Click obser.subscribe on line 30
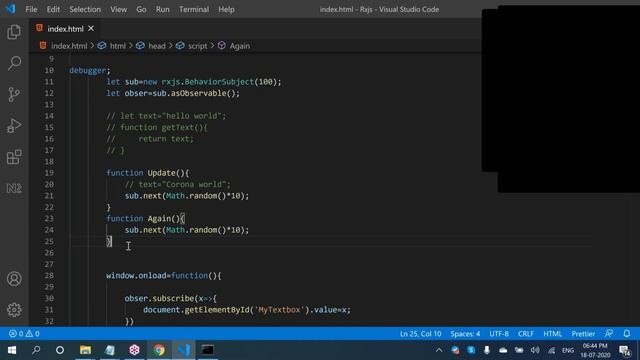Image resolution: width=640 pixels, height=360 pixels. [159, 298]
